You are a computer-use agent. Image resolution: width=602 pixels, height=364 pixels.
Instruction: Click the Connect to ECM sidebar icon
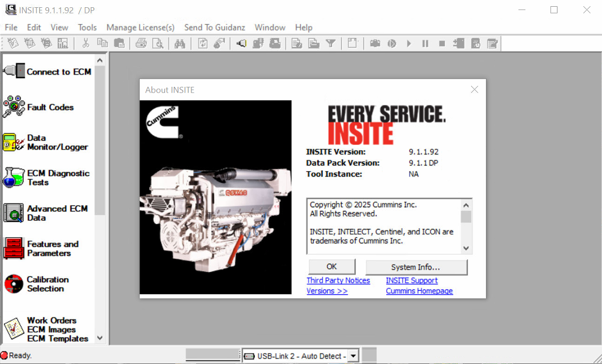pyautogui.click(x=14, y=71)
